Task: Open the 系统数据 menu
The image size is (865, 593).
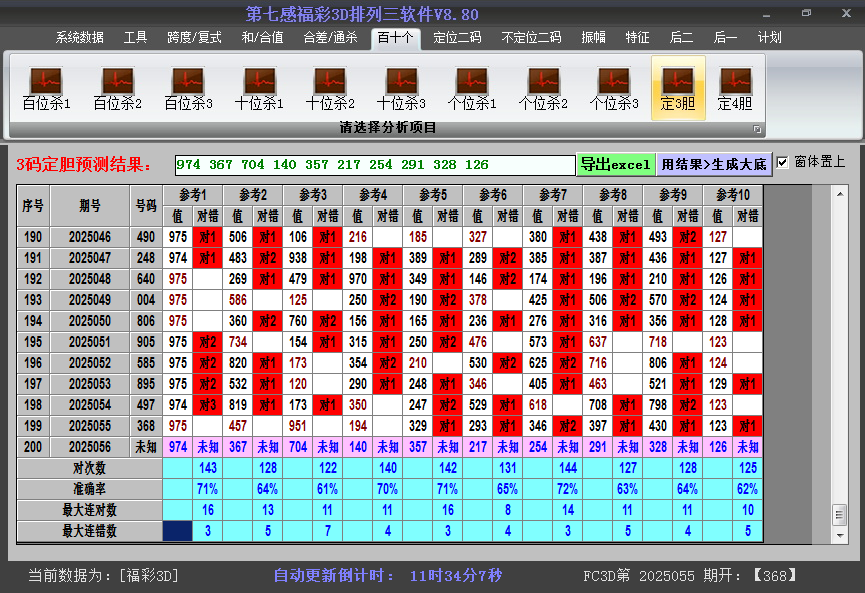Action: (79, 37)
